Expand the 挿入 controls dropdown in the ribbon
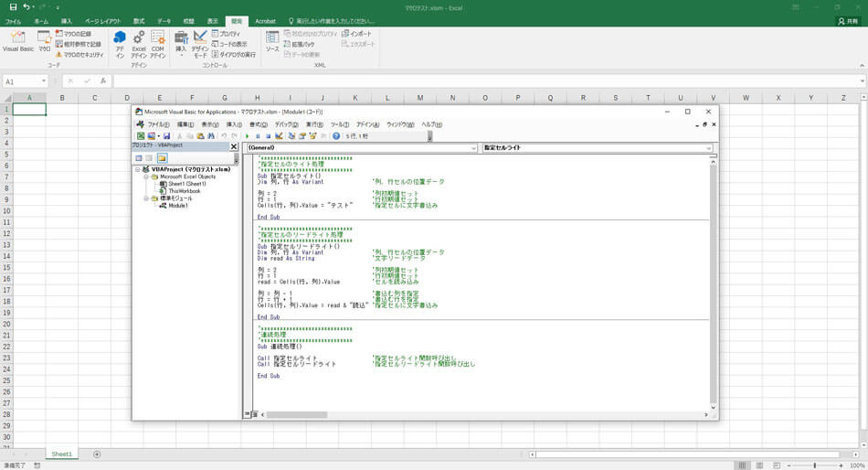868x470 pixels. (x=181, y=44)
